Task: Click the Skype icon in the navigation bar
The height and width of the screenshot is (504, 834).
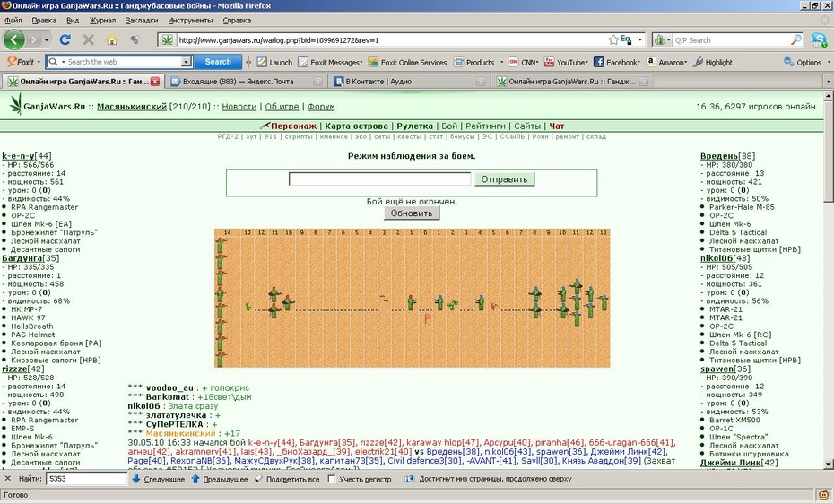Action: [820, 39]
